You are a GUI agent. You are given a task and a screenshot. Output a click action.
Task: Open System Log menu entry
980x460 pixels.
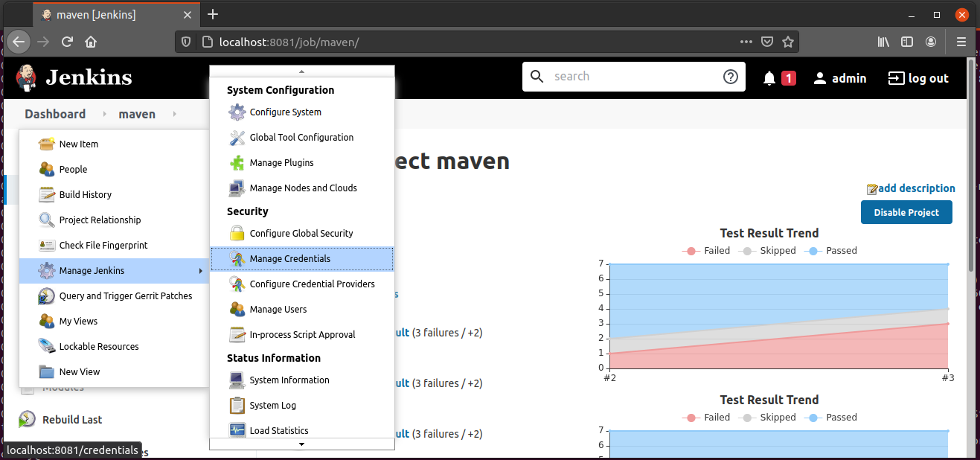(x=302, y=405)
